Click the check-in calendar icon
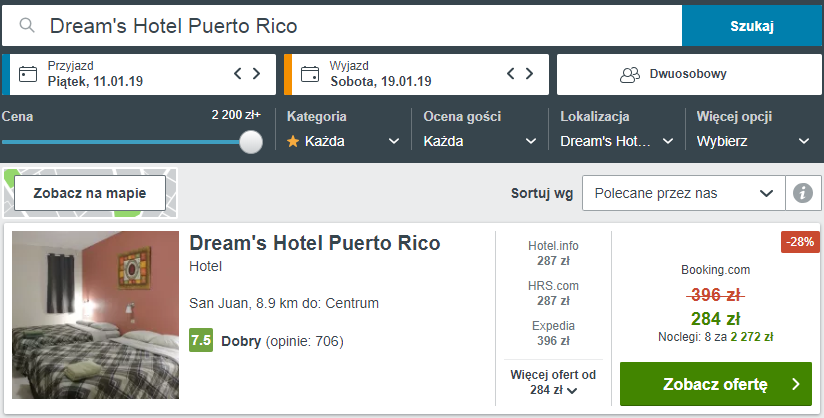The width and height of the screenshot is (824, 418). click(28, 74)
